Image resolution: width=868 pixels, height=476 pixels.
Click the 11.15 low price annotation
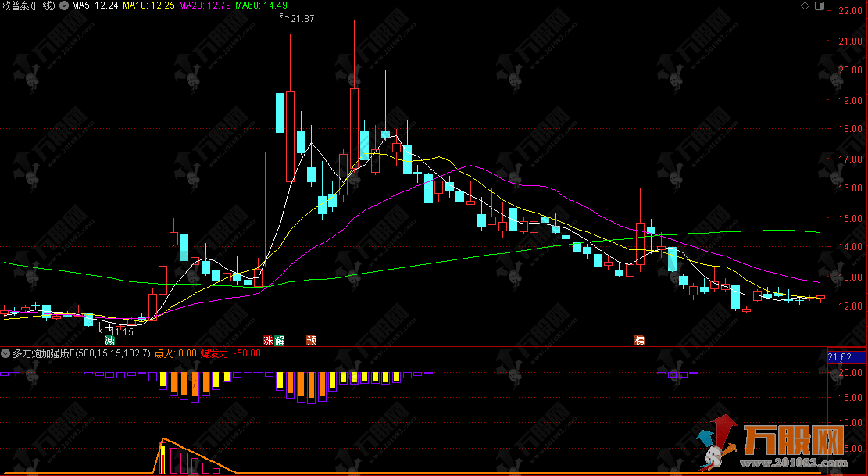(120, 332)
